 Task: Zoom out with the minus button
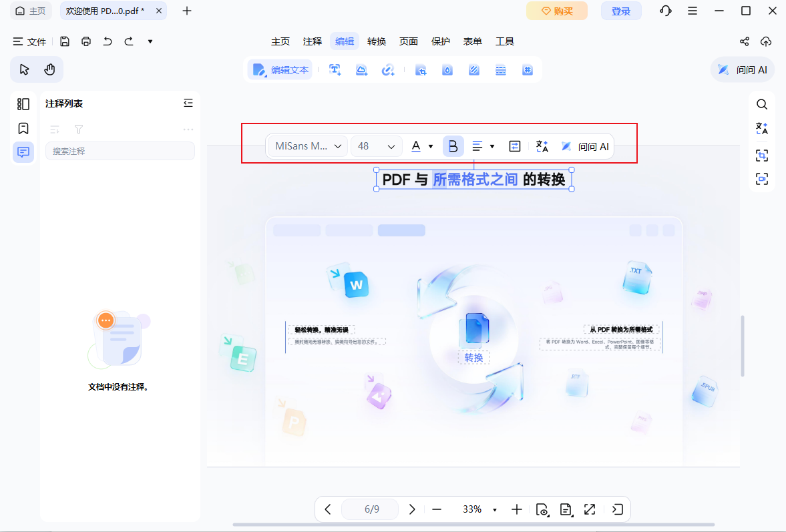437,509
